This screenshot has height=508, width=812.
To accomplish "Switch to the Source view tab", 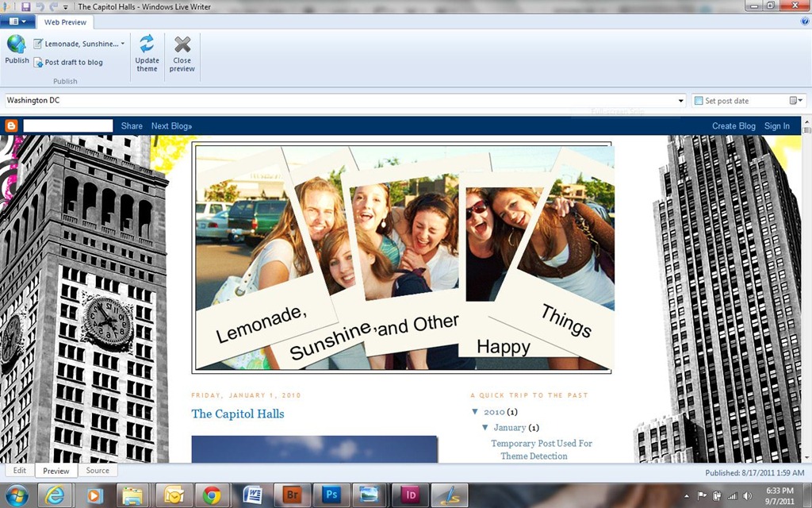I will tap(98, 470).
